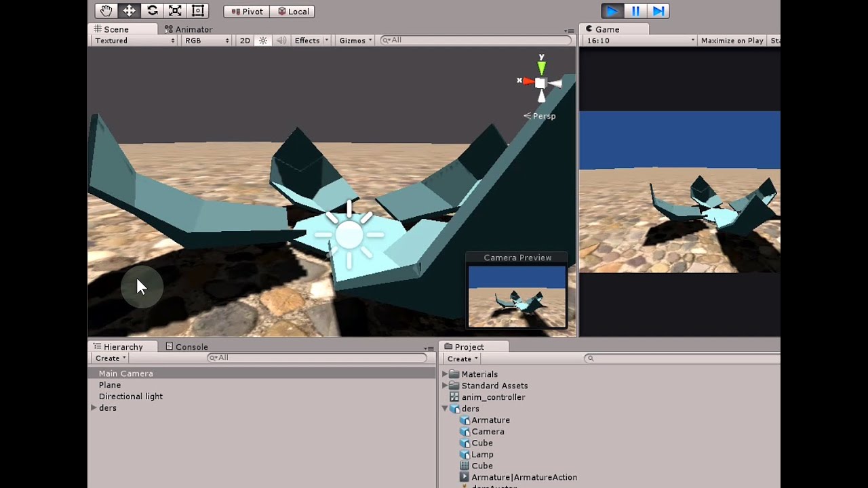Expand the Standard Assets folder
Screen dimensions: 868x488
click(446, 386)
